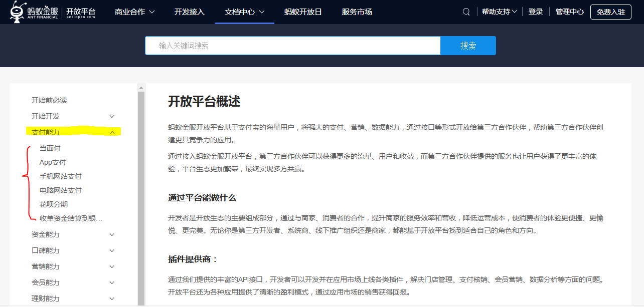Screen dimensions: 644x307
Task: Focus the keyword search input field
Action: pyautogui.click(x=293, y=46)
